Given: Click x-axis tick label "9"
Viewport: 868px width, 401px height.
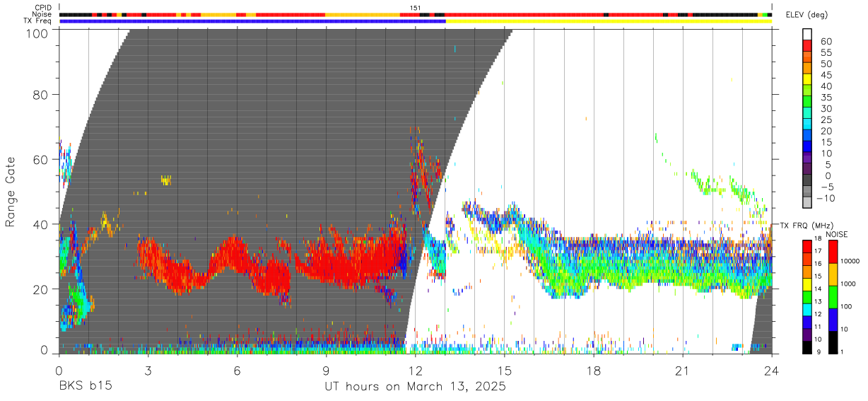Looking at the screenshot, I should pyautogui.click(x=326, y=370).
